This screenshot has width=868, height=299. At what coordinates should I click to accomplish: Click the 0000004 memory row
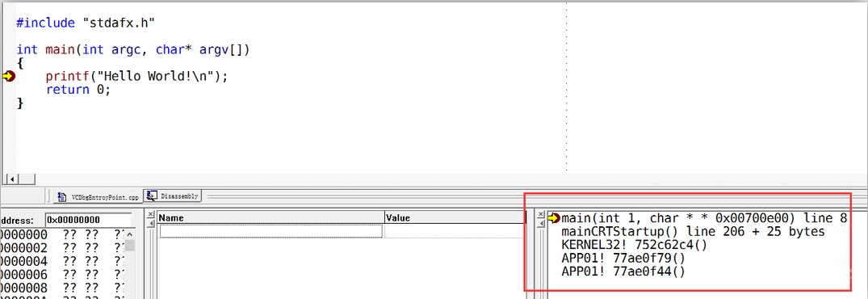62,261
